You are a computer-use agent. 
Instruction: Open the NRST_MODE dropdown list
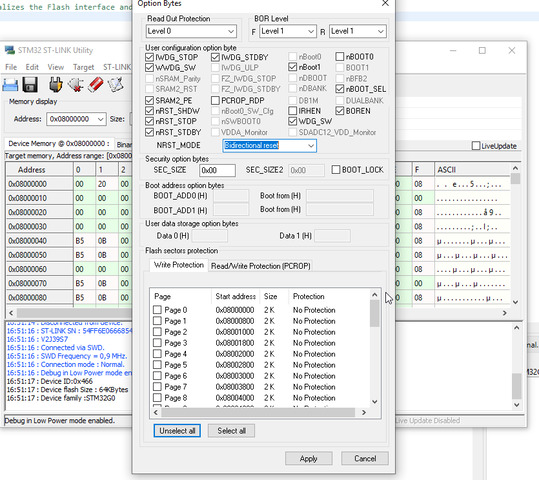(270, 145)
